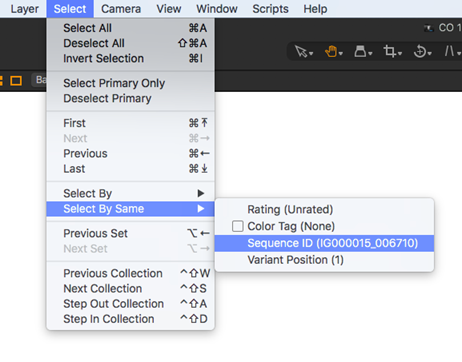Viewport: 462px width, 362px height.
Task: Select the Keystone tool icon
Action: click(x=449, y=52)
